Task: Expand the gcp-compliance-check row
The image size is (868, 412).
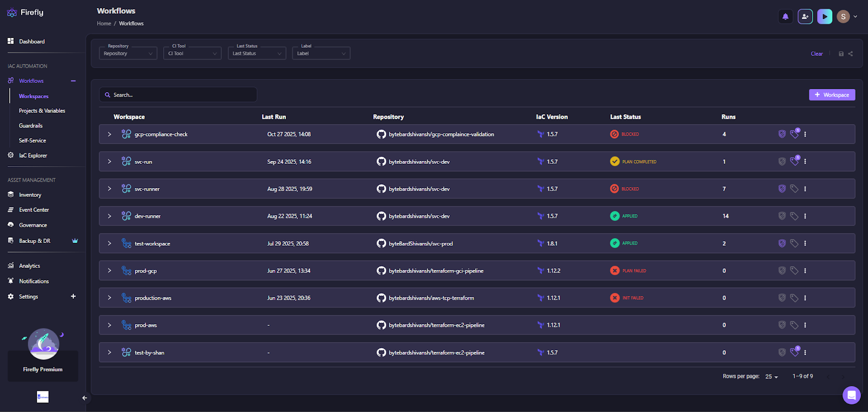Action: tap(109, 134)
